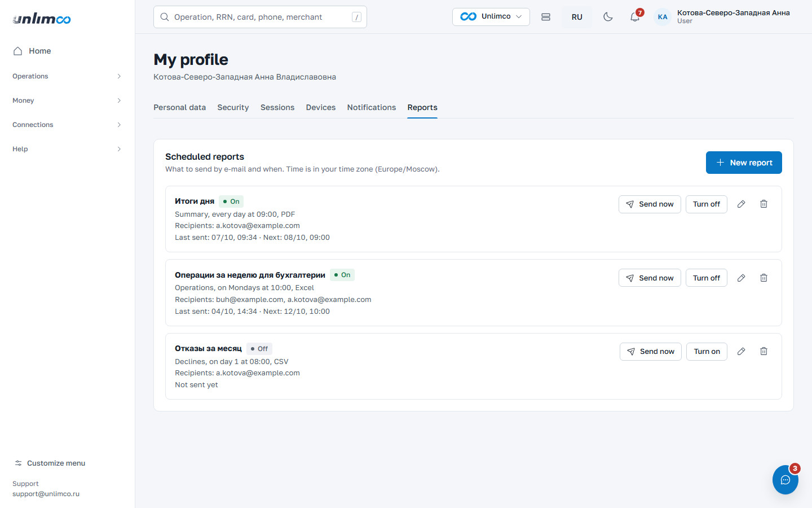
Task: Turn off the Итоги дня report
Action: [x=707, y=204]
